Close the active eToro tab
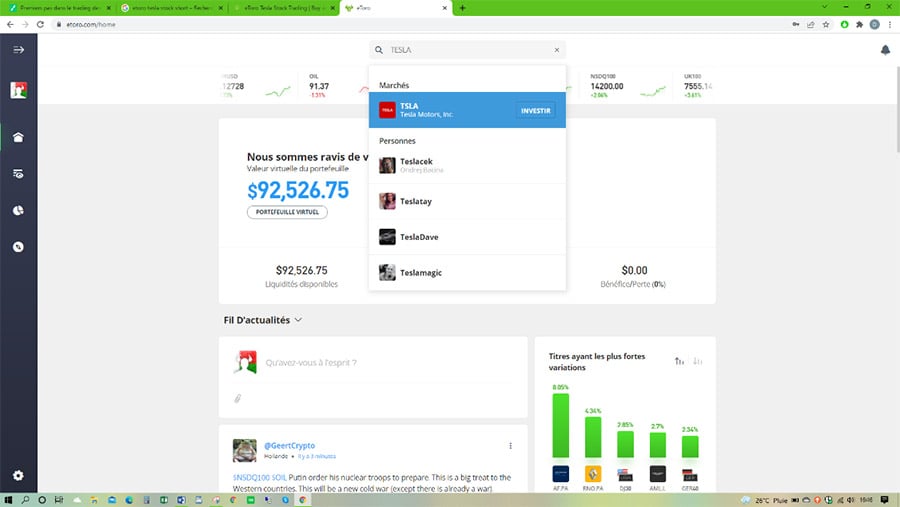 pyautogui.click(x=444, y=8)
